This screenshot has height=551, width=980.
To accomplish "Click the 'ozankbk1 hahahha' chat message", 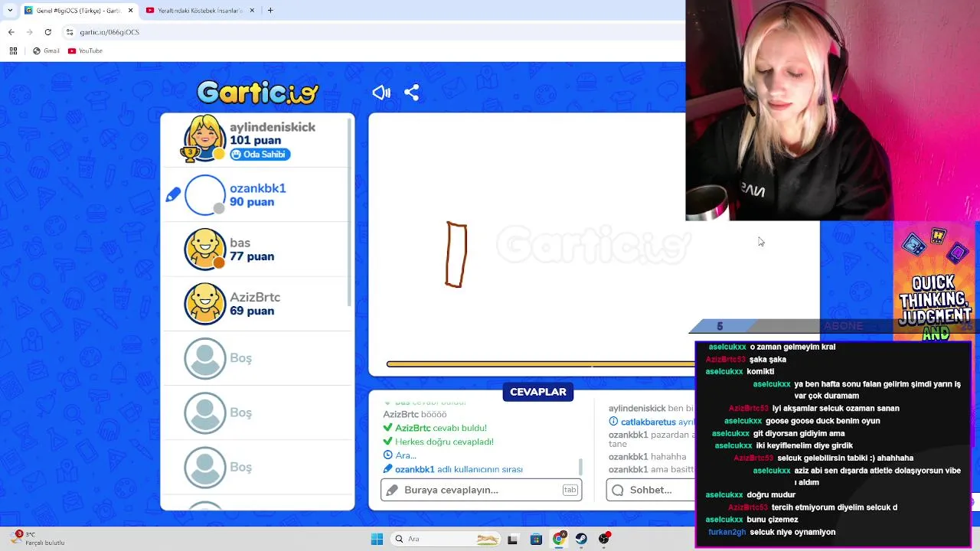I will (x=648, y=457).
